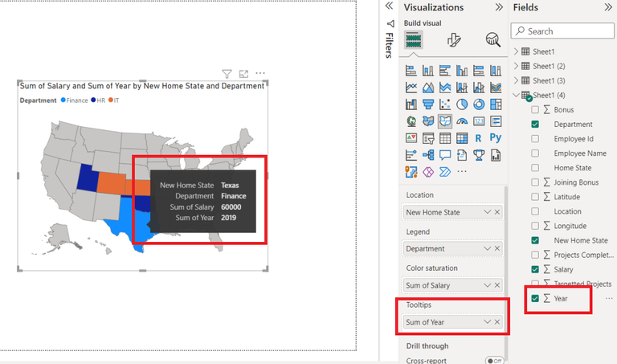Select the R script visual icon

pyautogui.click(x=479, y=138)
